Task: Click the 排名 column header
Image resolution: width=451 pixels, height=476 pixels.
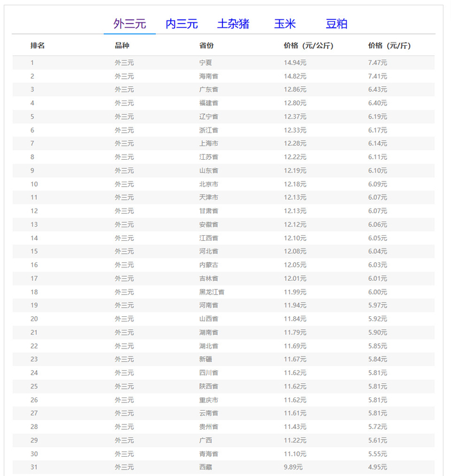Action: point(37,46)
